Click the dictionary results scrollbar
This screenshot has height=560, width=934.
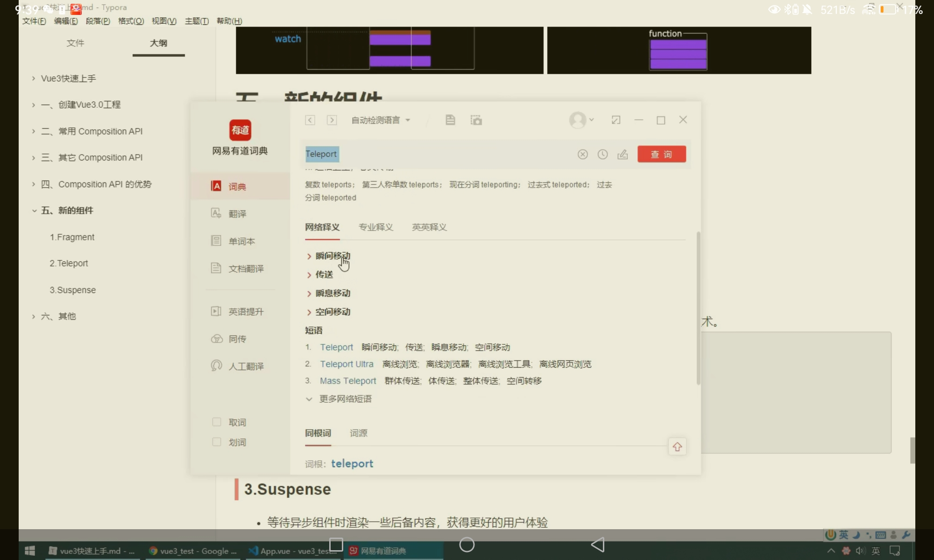[x=698, y=308]
